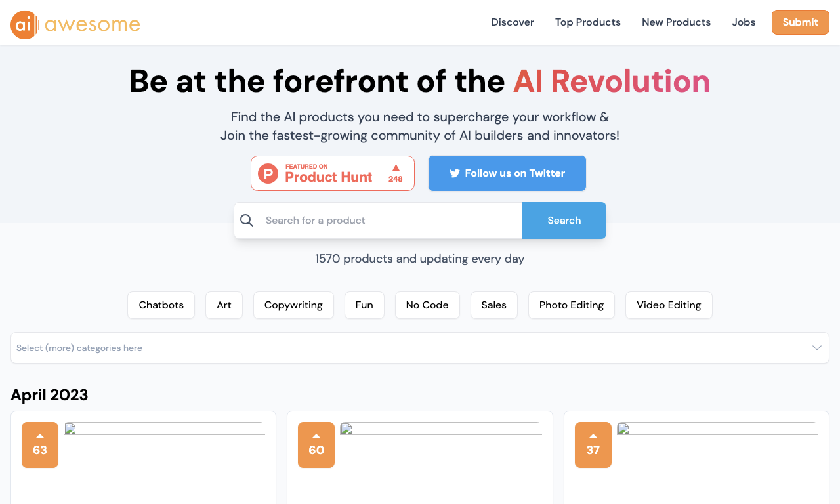Open the Jobs page
Image resolution: width=840 pixels, height=504 pixels.
pos(744,22)
